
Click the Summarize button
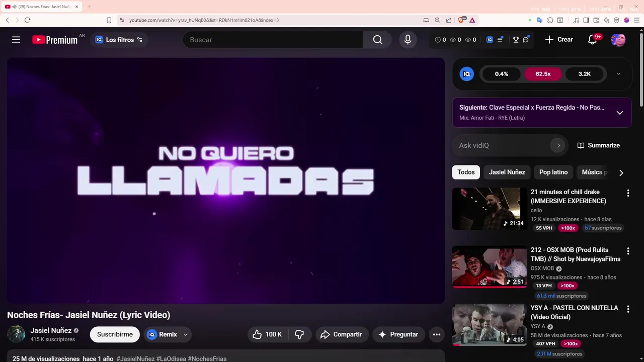(598, 145)
